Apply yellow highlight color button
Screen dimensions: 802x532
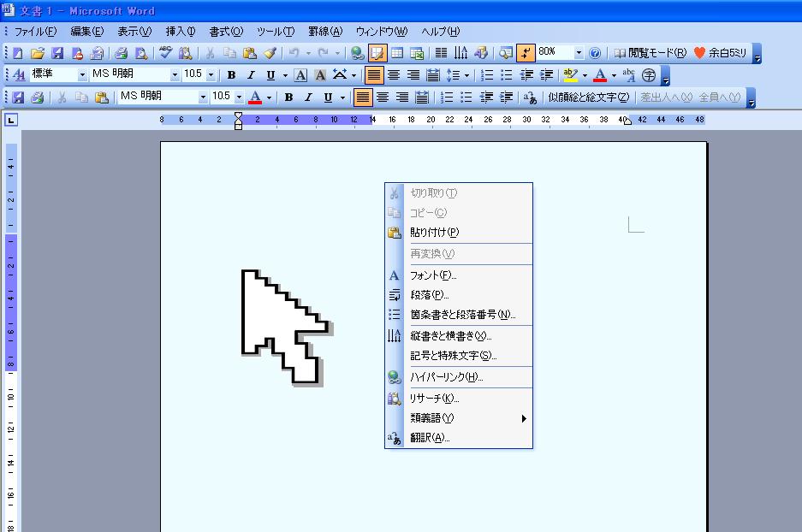coord(570,75)
